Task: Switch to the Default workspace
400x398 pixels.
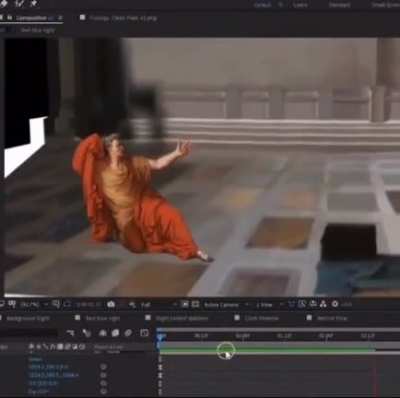Action: [263, 5]
